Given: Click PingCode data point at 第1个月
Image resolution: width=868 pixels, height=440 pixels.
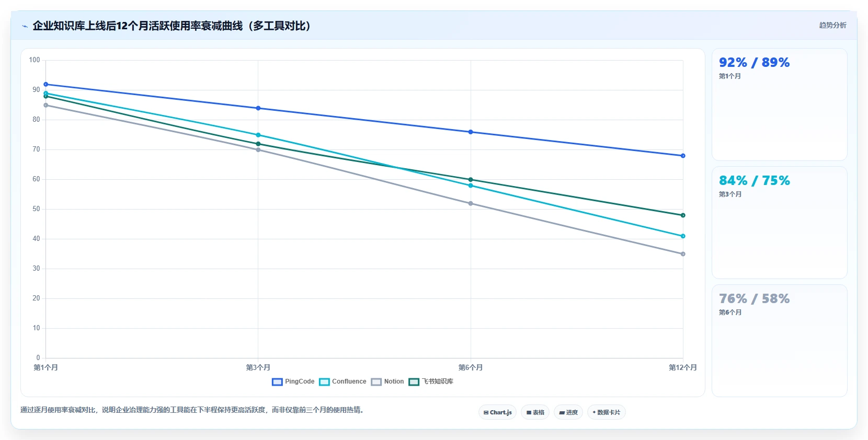Looking at the screenshot, I should point(46,84).
